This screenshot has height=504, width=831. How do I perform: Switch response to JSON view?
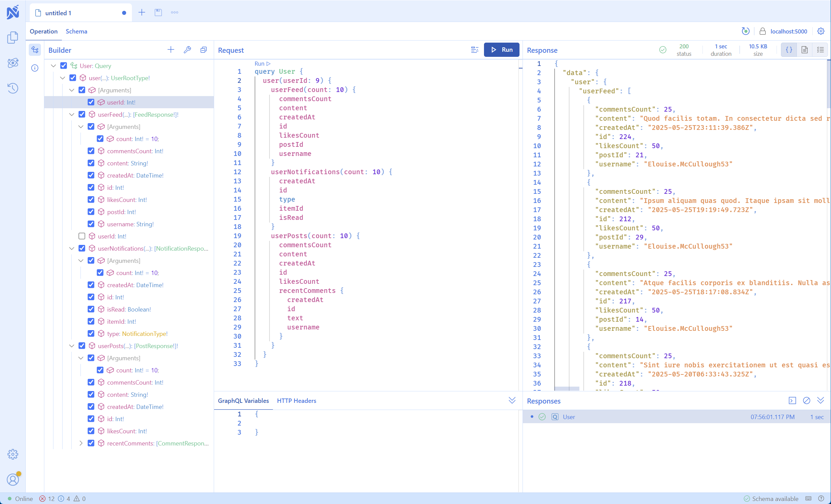tap(789, 50)
